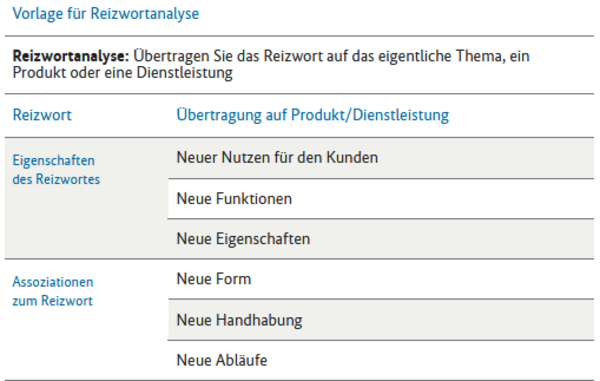Select the bold 'Reizwortanalyse:' label
600x381 pixels.
point(71,56)
